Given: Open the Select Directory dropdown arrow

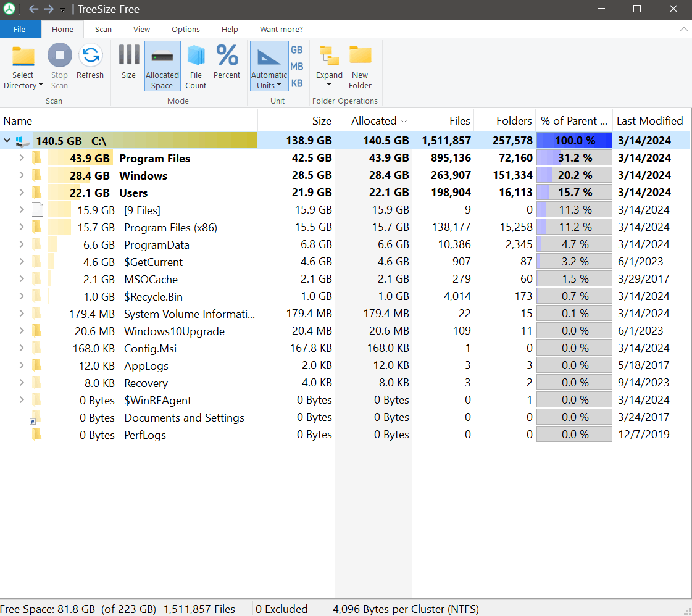Looking at the screenshot, I should point(41,85).
